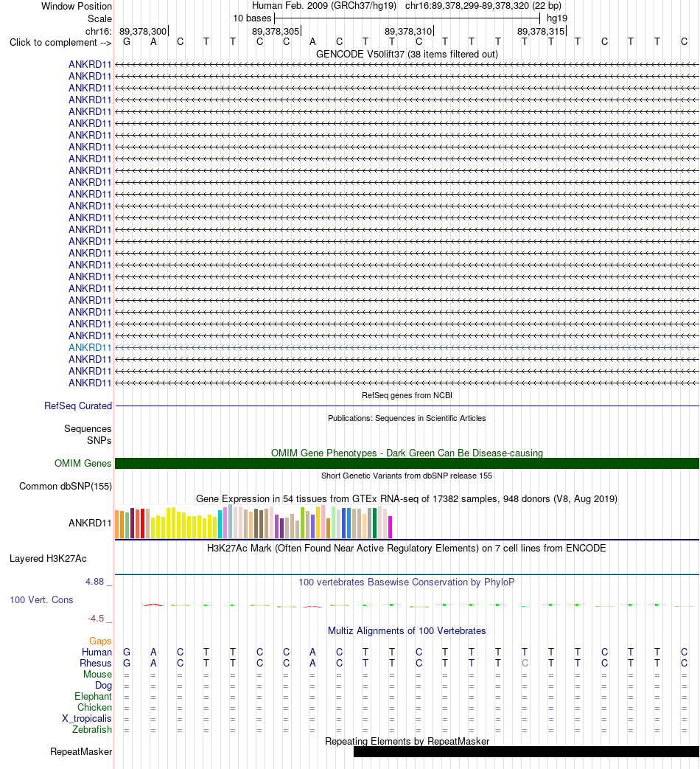Click 'Repeating Elements by RepeatMasker' title
Image resolution: width=700 pixels, height=769 pixels.
(x=407, y=741)
